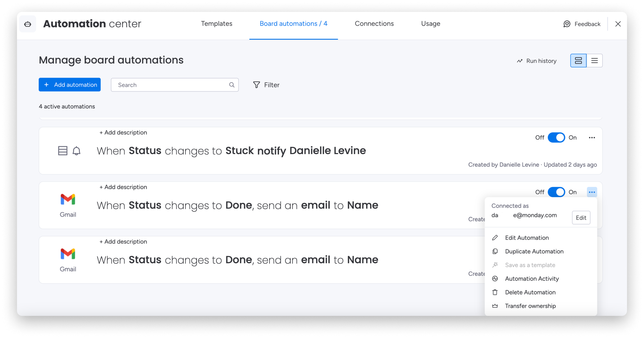This screenshot has width=644, height=338.
Task: Click the Feedback speech bubble icon
Action: click(x=566, y=24)
